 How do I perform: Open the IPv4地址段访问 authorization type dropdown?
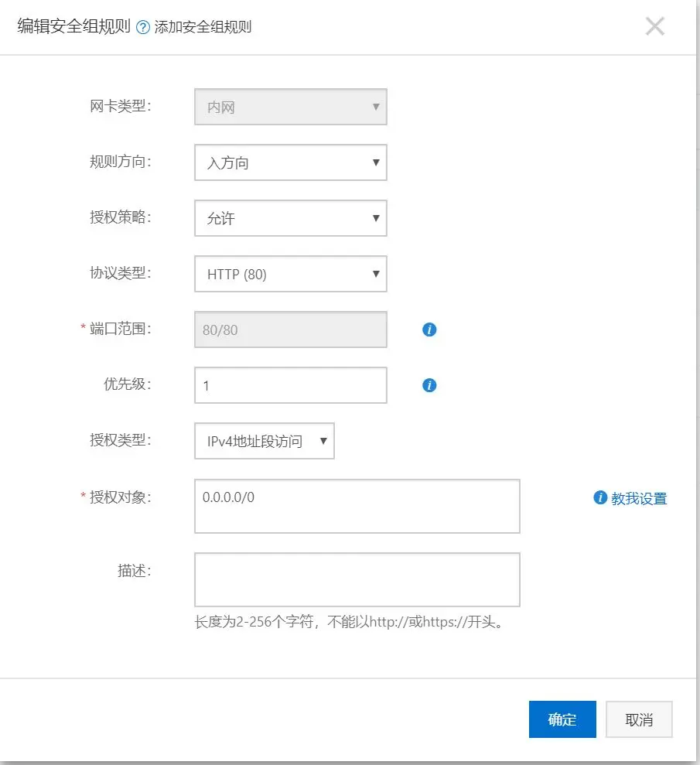(263, 441)
